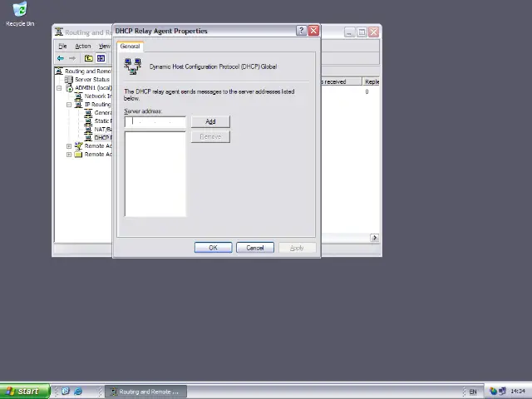Close the Routing and Remote Access window

[x=374, y=32]
